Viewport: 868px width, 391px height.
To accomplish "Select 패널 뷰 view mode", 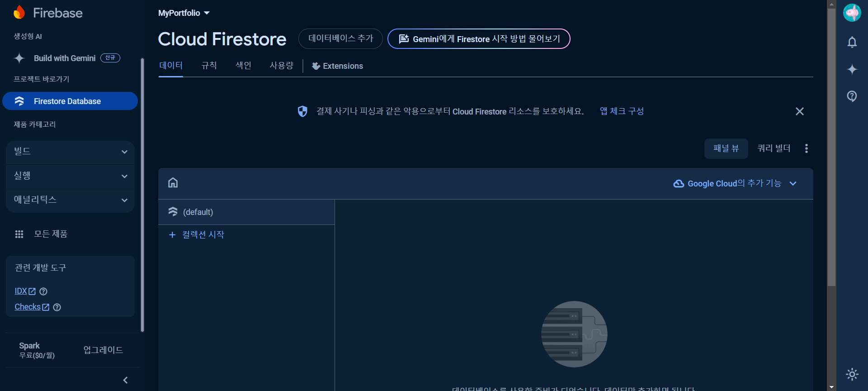I will 726,148.
